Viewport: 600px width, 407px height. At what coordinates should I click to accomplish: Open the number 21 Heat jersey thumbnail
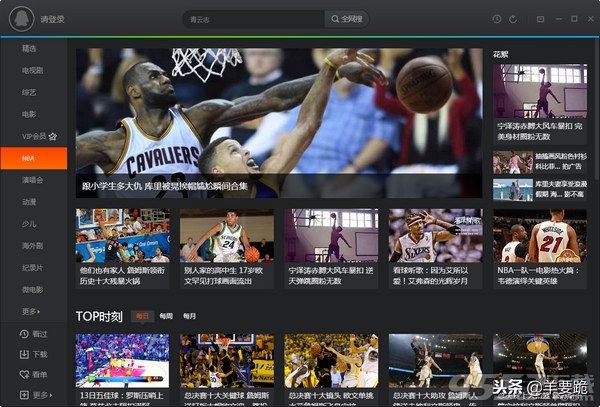[x=540, y=235]
